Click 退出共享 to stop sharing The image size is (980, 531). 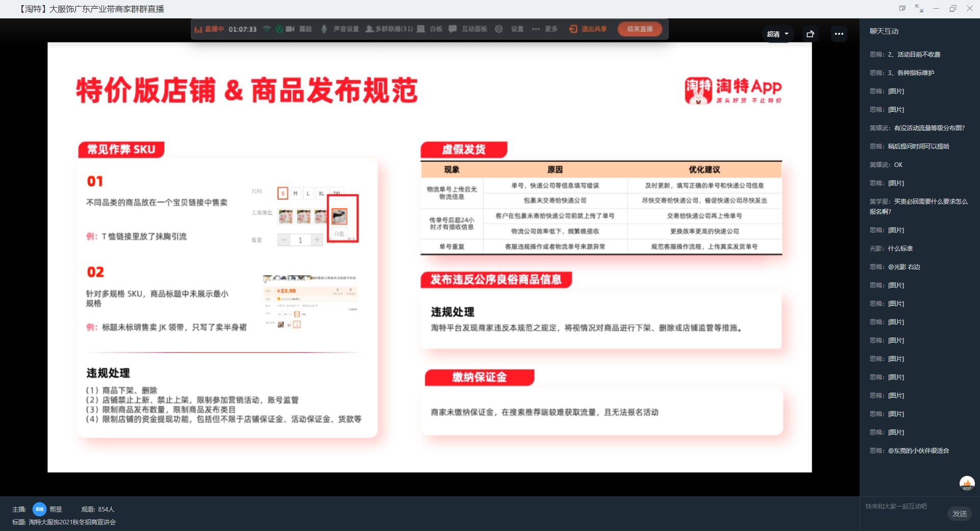tap(588, 29)
